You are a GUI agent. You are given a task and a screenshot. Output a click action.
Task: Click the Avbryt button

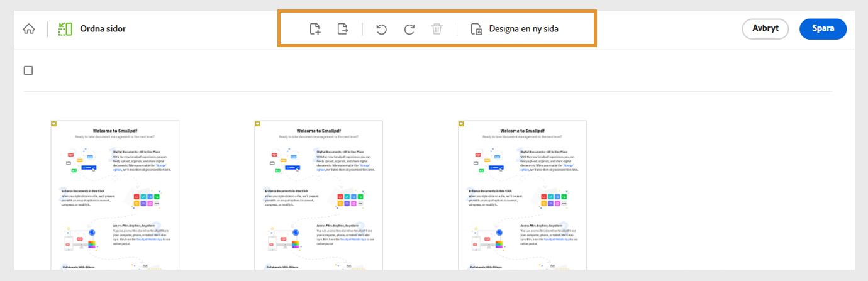click(765, 29)
